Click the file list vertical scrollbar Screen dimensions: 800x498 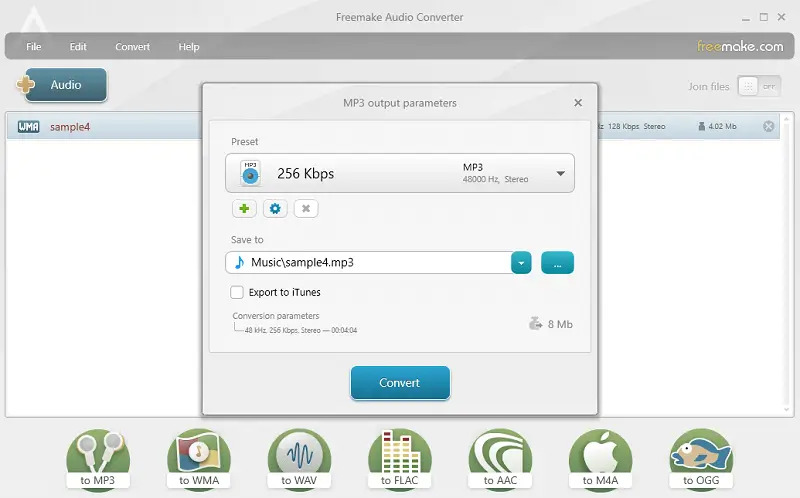tap(786, 264)
